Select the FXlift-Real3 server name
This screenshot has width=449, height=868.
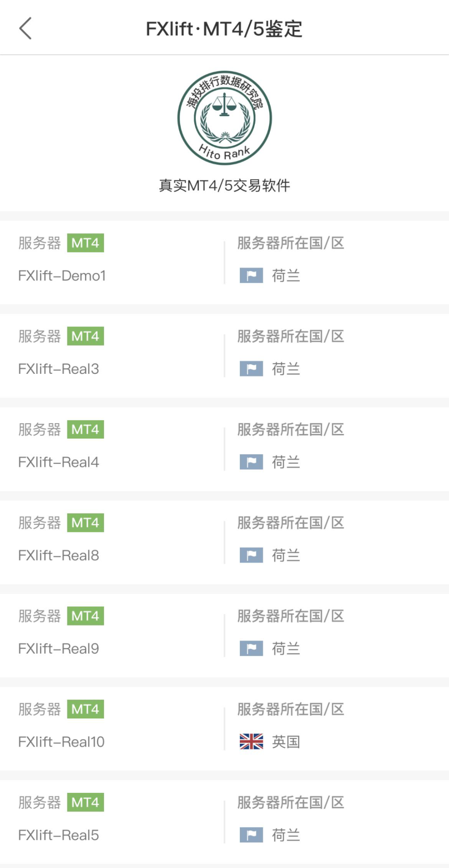click(59, 369)
